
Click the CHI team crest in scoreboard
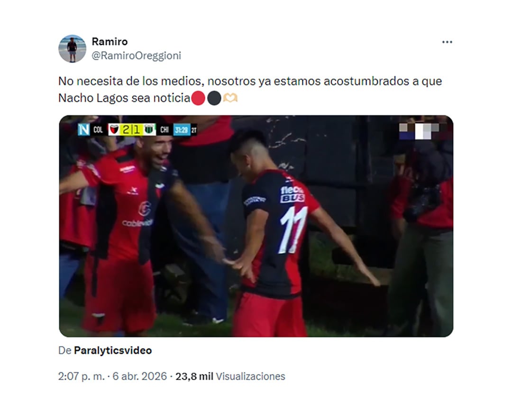pos(149,130)
